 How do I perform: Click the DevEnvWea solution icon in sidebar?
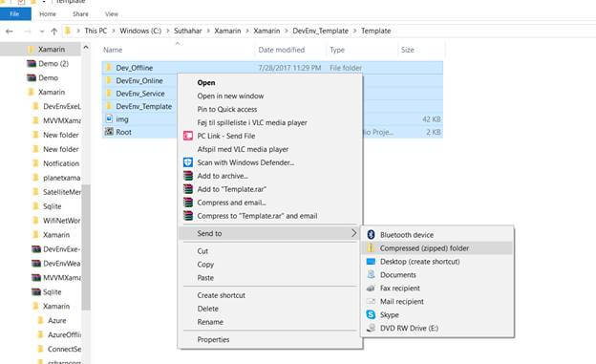coord(36,263)
